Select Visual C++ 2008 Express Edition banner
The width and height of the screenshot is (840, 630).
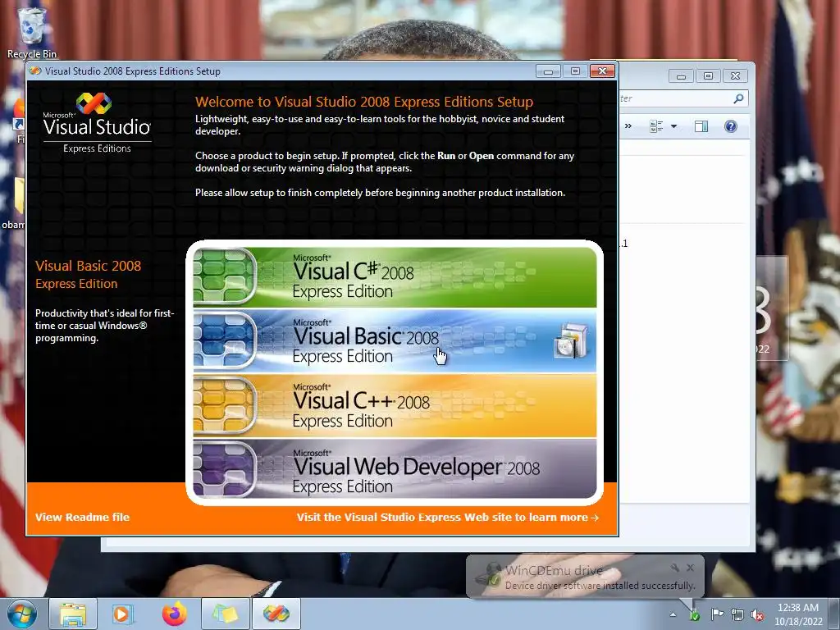click(x=395, y=406)
